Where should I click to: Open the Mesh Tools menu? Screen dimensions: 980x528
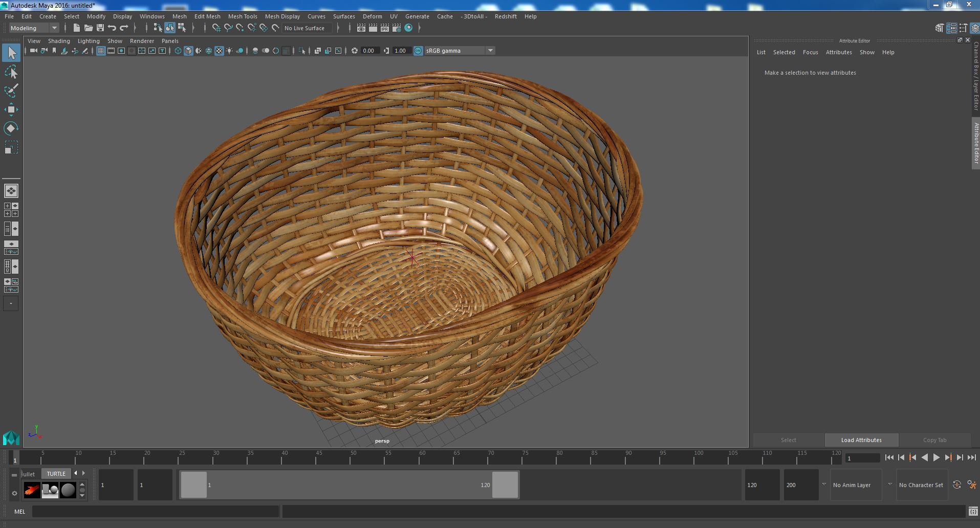243,16
